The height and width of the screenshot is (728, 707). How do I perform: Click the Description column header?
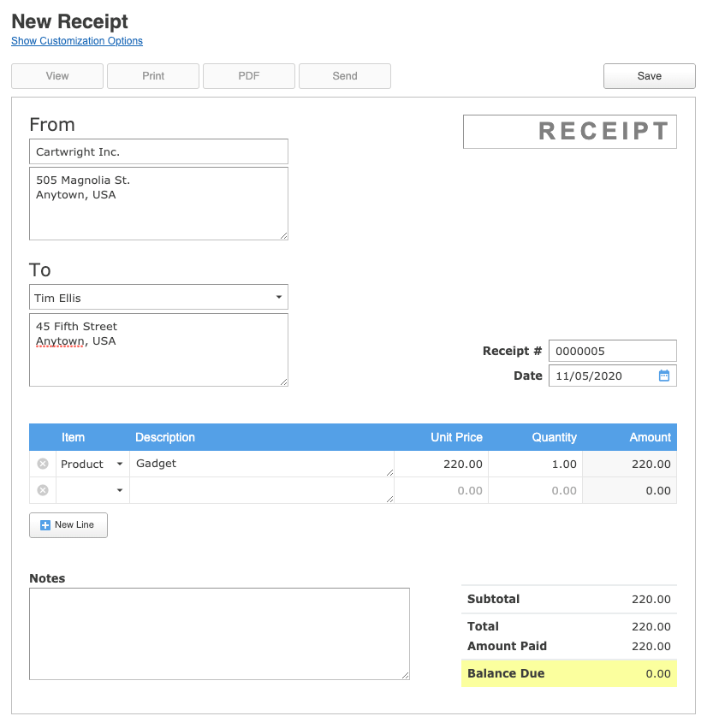(165, 437)
